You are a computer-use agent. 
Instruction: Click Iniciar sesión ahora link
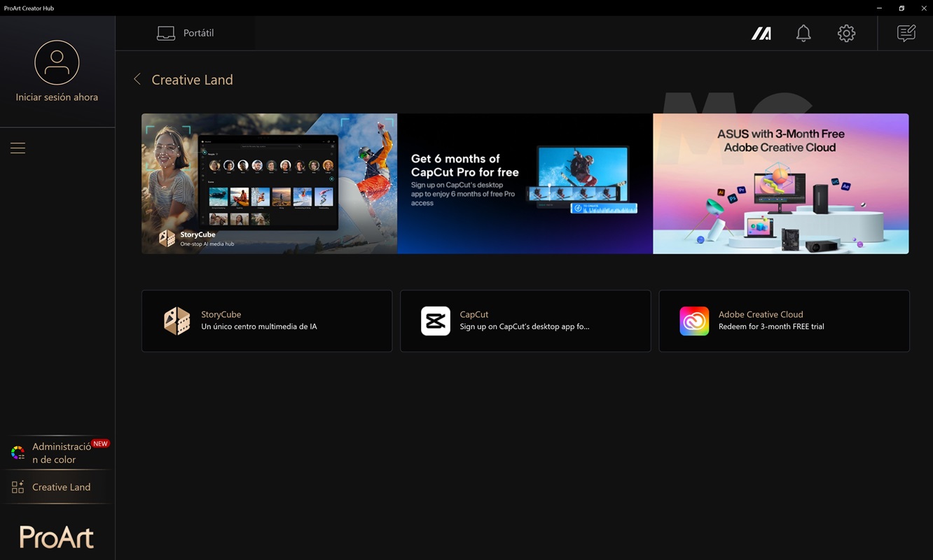click(57, 97)
